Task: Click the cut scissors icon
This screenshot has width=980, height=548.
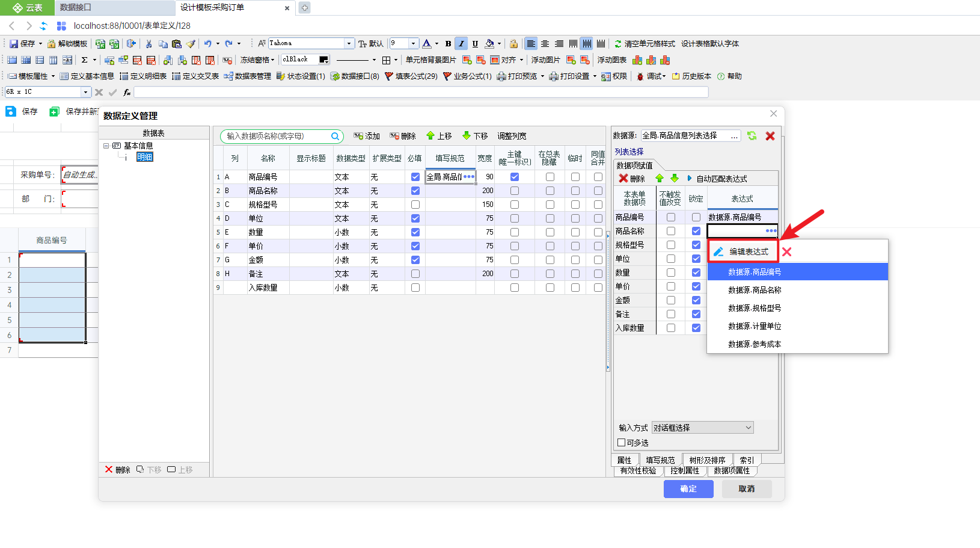Action: 149,44
